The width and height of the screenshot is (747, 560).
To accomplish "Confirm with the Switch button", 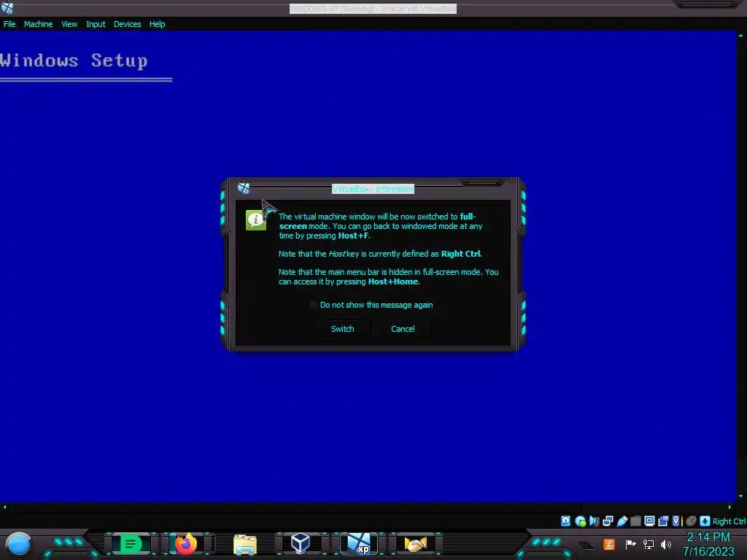I will 343,329.
